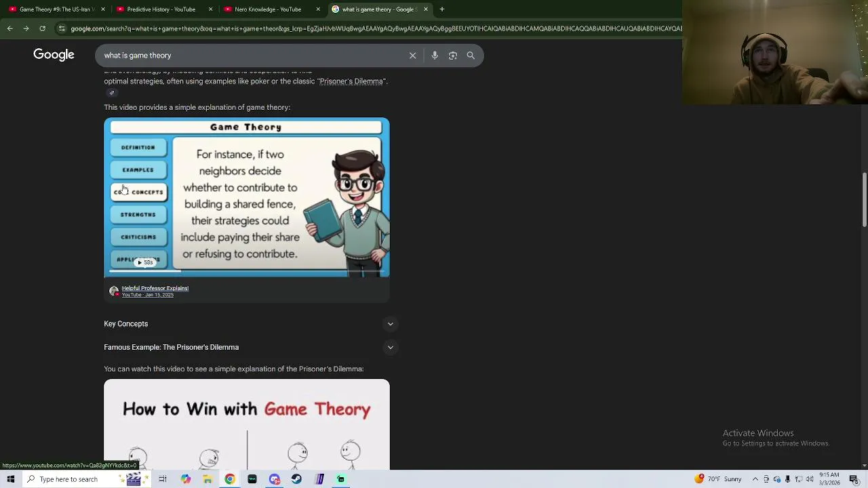868x488 pixels.
Task: Open File Explorer from the taskbar
Action: pos(208,479)
